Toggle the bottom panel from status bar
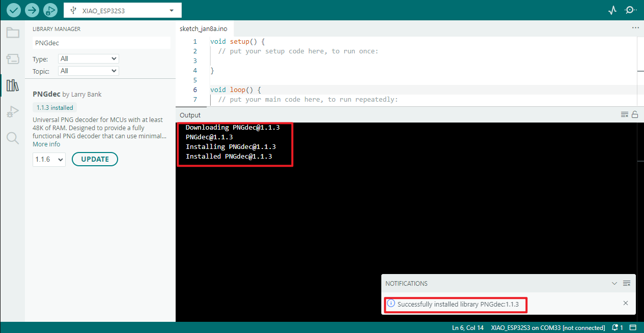This screenshot has width=644, height=333. coord(633,327)
